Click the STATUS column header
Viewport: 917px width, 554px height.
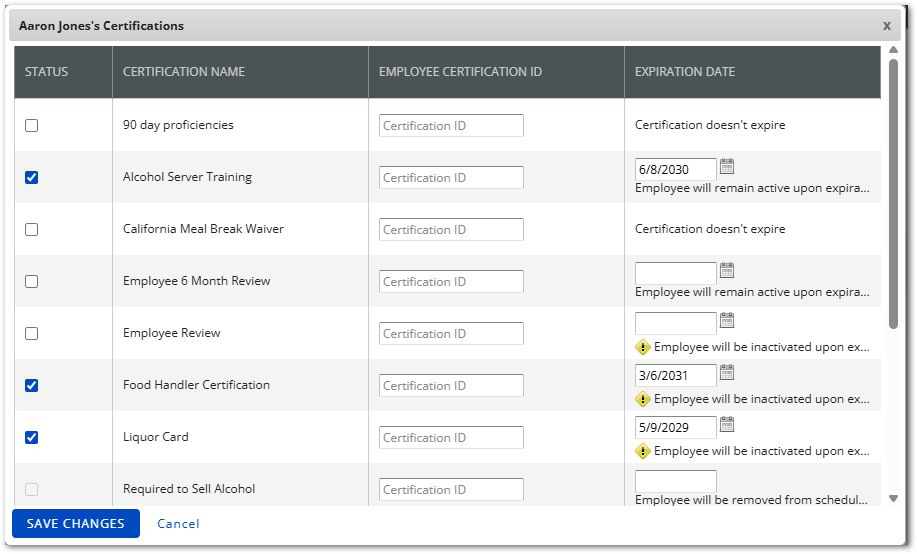pos(63,72)
